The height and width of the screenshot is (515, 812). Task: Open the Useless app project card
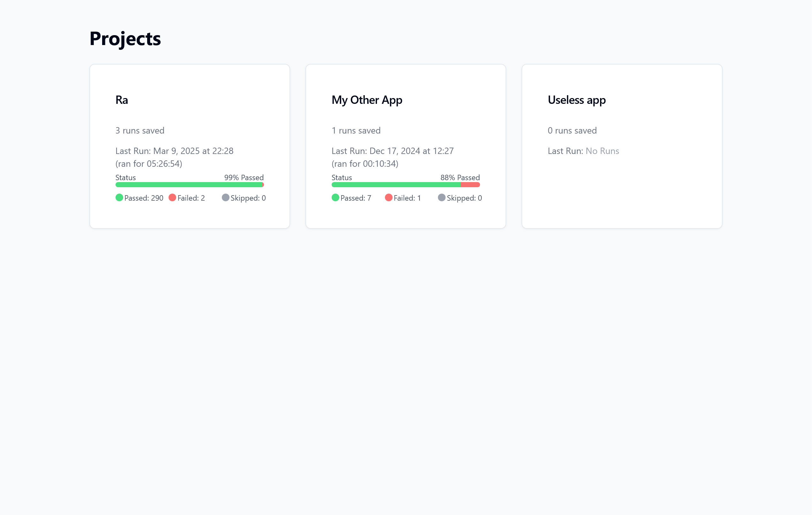pyautogui.click(x=622, y=146)
